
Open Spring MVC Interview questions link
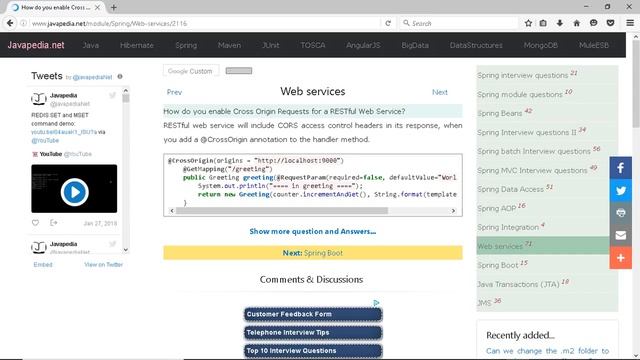tap(532, 171)
